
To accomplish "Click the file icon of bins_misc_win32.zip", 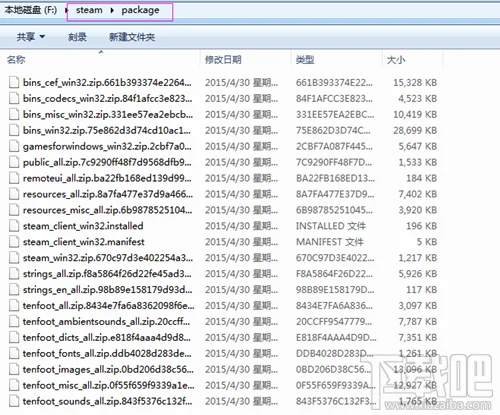I will coord(14,114).
